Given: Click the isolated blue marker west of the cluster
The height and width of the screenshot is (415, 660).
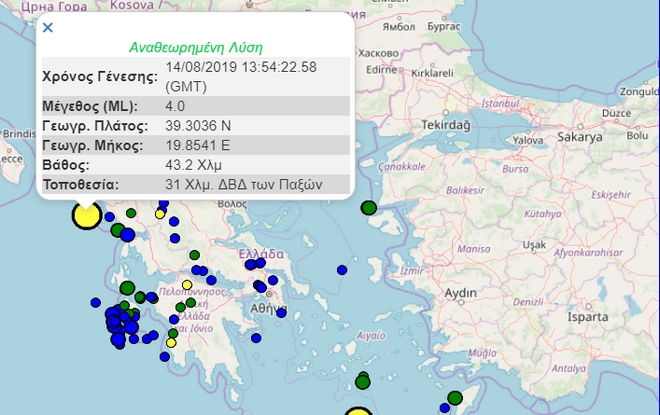Looking at the screenshot, I should point(93,300).
